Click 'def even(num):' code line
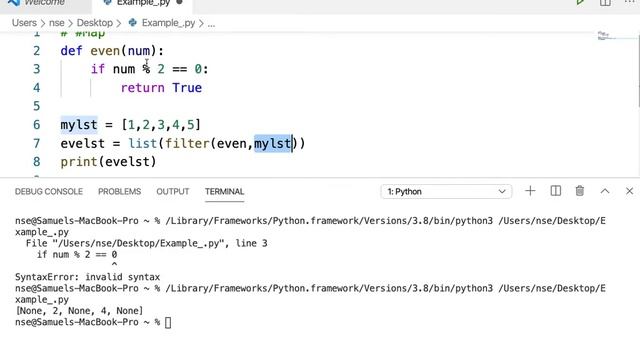This screenshot has width=640, height=360. point(112,51)
